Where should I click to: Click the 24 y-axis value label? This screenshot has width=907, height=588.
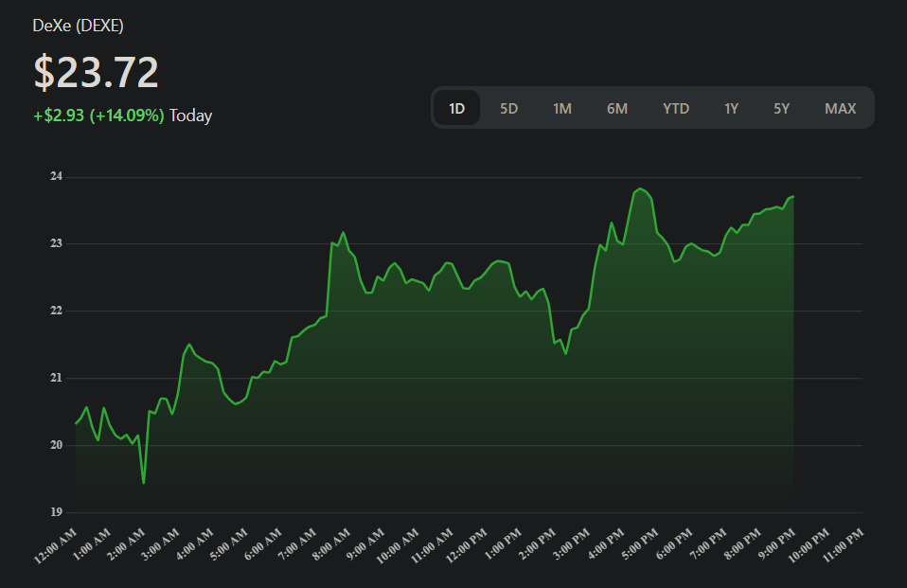(x=56, y=176)
